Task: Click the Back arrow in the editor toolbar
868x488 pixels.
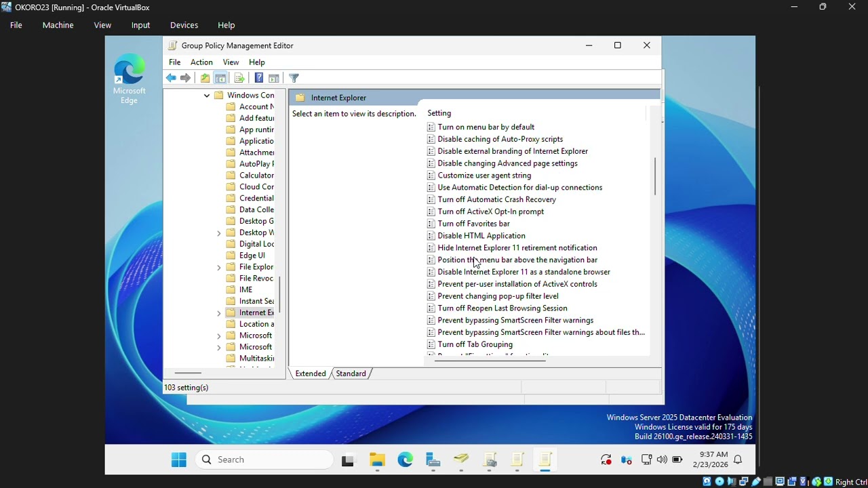Action: pyautogui.click(x=171, y=78)
